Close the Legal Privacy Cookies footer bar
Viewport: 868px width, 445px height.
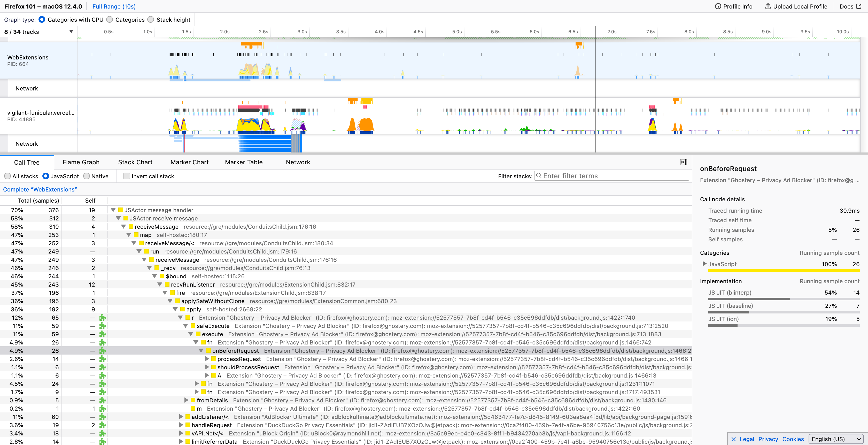pyautogui.click(x=734, y=439)
